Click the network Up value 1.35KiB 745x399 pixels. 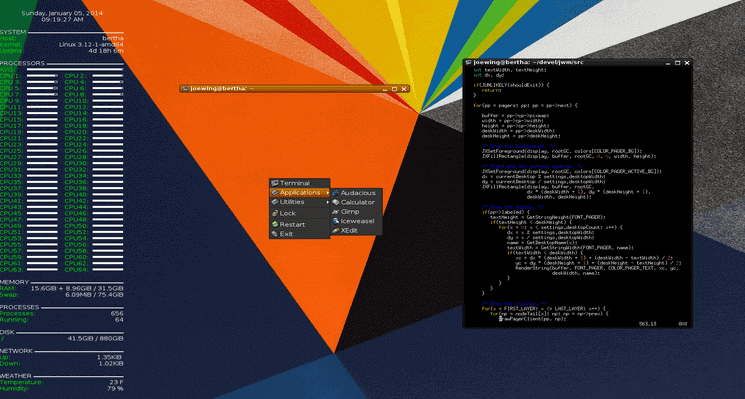click(109, 358)
